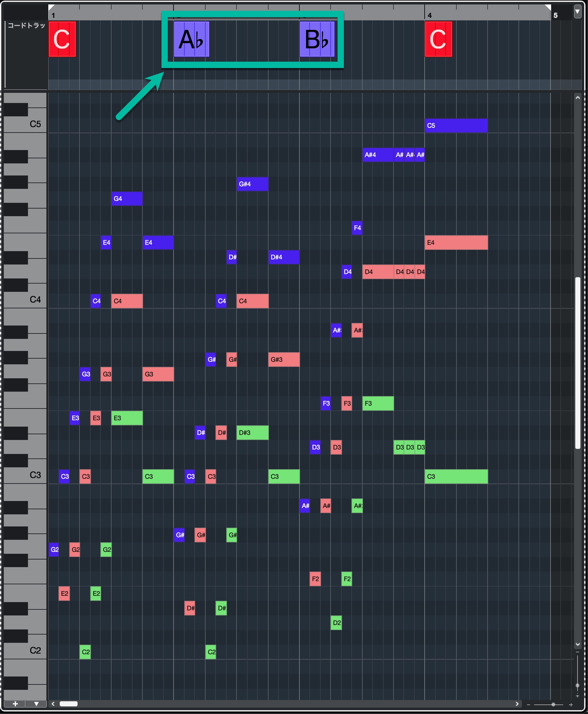Click the horizontal zoom out minus icon
The width and height of the screenshot is (588, 714).
point(528,704)
